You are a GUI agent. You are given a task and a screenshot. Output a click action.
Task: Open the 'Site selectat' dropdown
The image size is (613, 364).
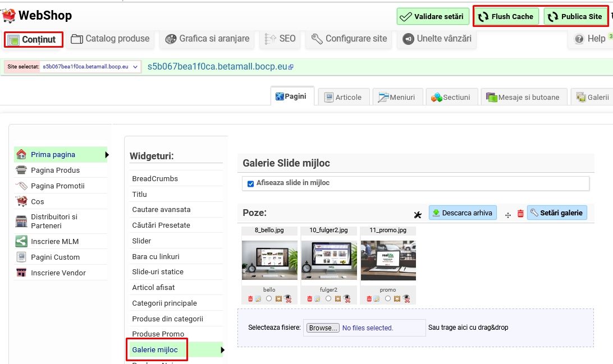tap(72, 67)
